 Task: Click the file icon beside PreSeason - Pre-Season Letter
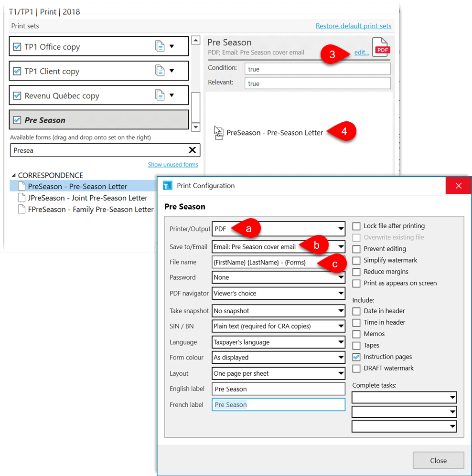pyautogui.click(x=21, y=186)
